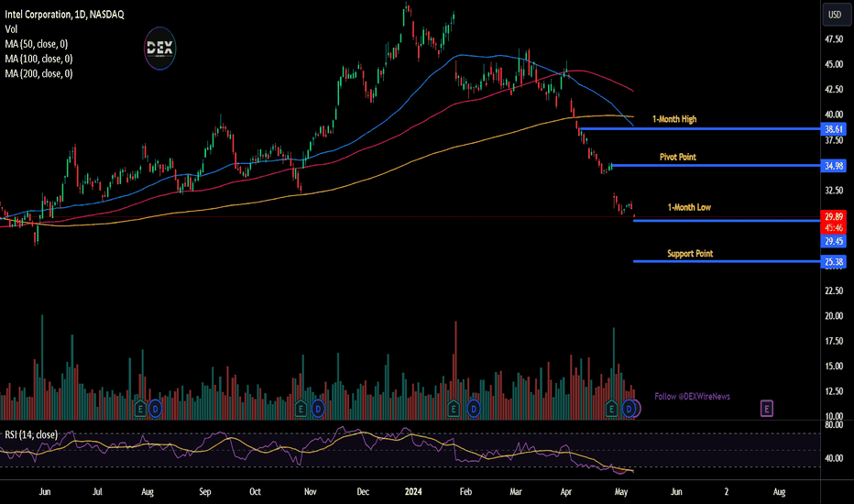The height and width of the screenshot is (504, 854).
Task: Open the dividend D marker near November 2023
Action: click(x=318, y=408)
